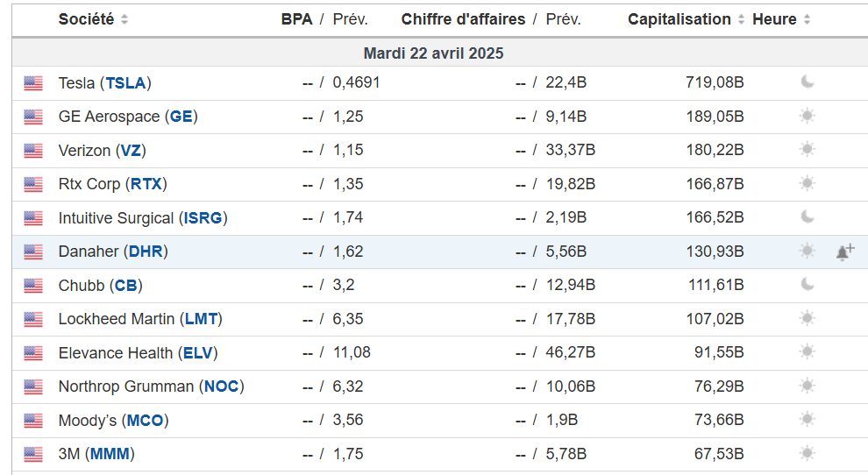
Task: Sort table by Société column arrows
Action: point(125,19)
